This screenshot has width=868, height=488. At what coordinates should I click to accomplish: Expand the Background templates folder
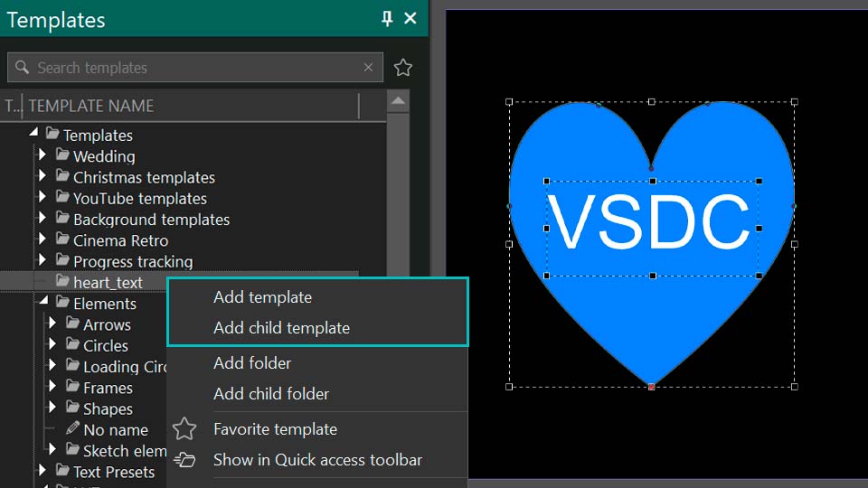[x=42, y=218]
